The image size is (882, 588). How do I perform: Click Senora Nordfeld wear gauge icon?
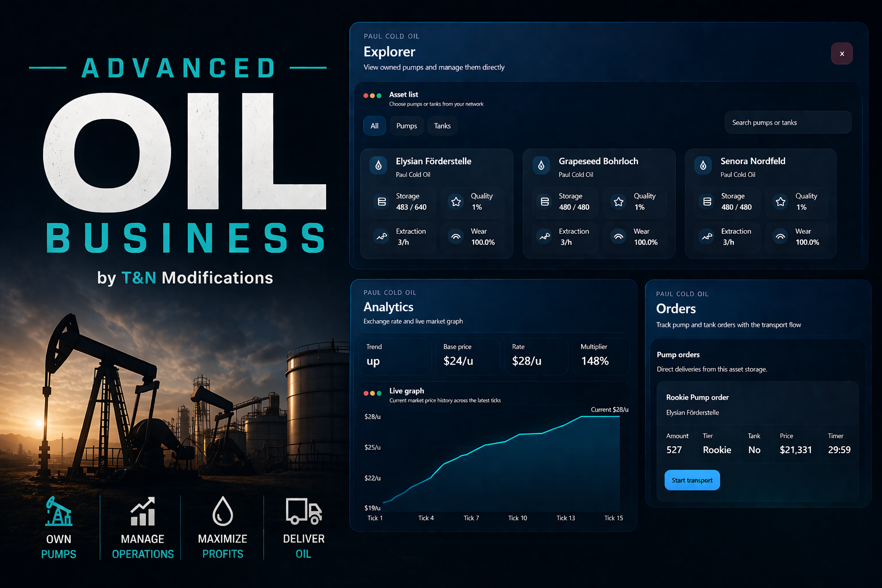tap(780, 237)
